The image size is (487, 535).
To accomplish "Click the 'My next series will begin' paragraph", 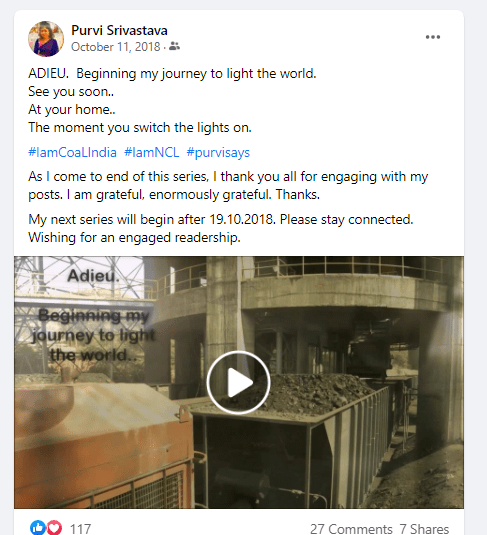I will pyautogui.click(x=220, y=228).
